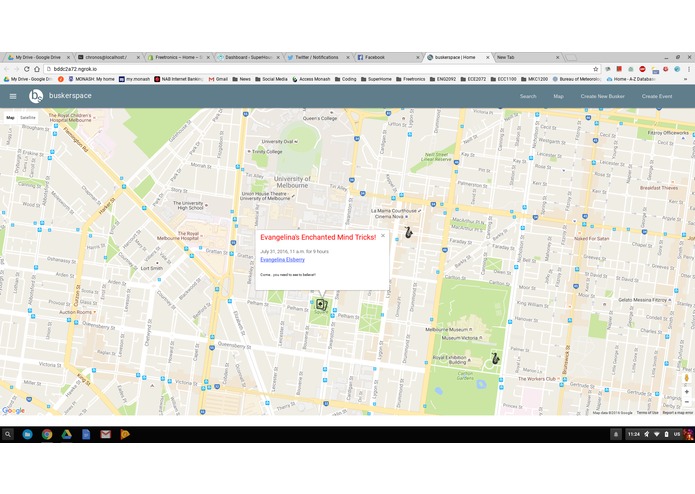Click the University of Melbourne map label

click(x=292, y=182)
